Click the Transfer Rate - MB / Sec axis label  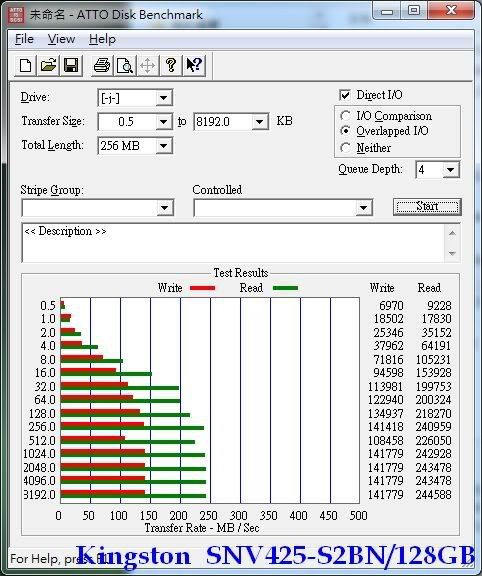[x=202, y=528]
